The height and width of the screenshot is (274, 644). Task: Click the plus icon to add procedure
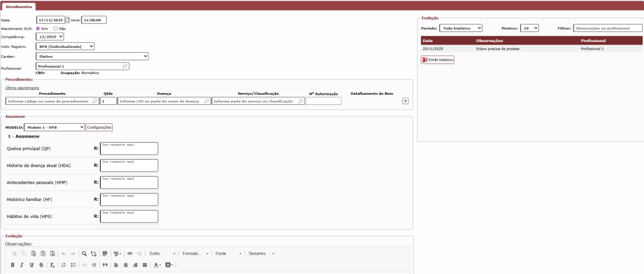point(405,101)
